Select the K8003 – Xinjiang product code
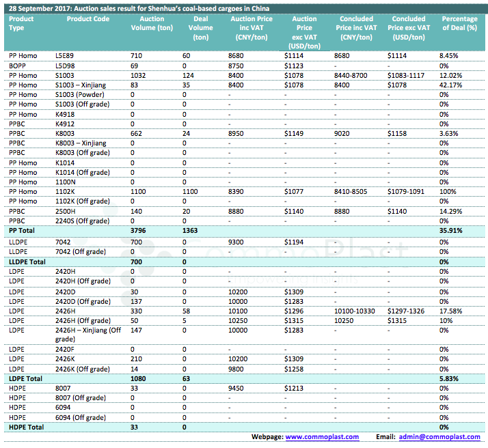Image resolution: width=488 pixels, height=448 pixels. [81, 143]
